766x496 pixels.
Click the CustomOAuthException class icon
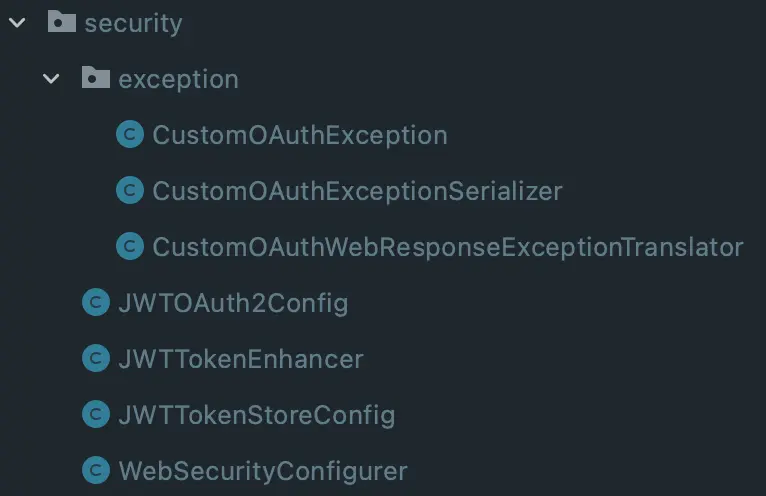tap(130, 134)
